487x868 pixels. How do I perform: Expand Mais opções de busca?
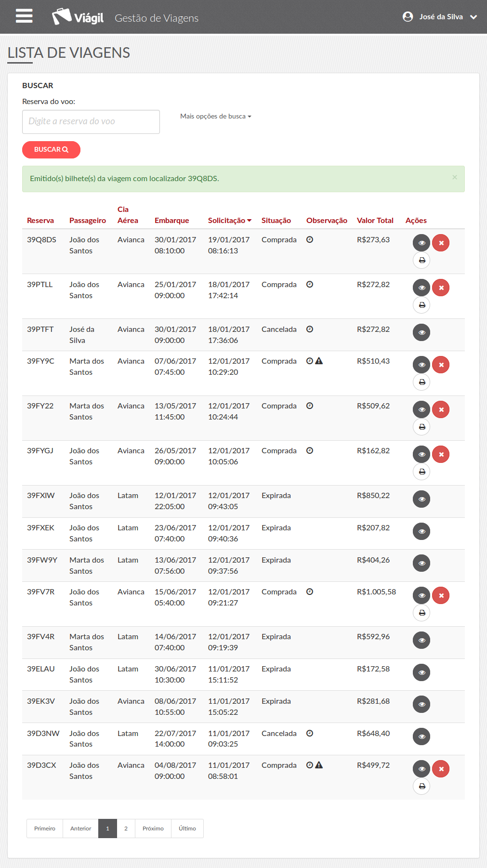[215, 116]
